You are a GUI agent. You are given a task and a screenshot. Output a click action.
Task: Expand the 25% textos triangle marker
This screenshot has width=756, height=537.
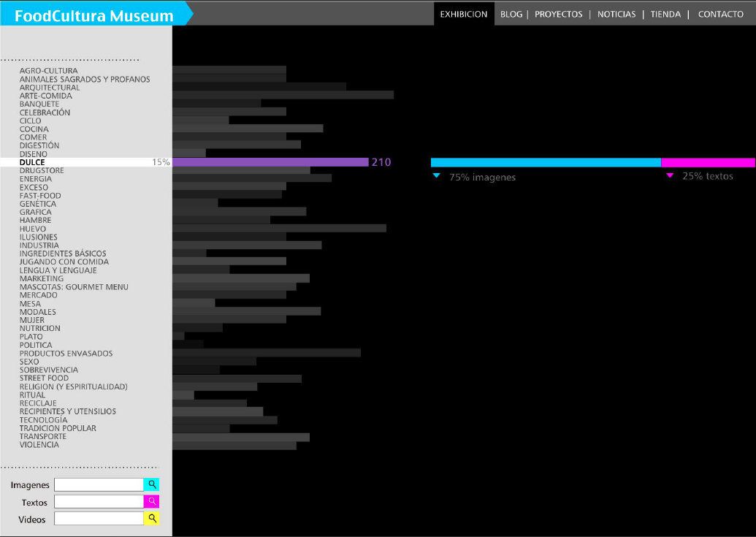(670, 175)
